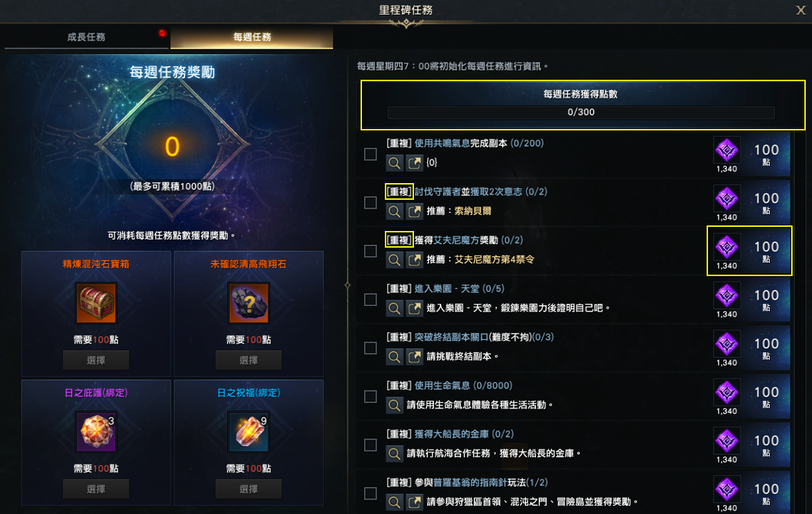Click 選擇 button under 日之祝福
The height and width of the screenshot is (514, 812).
point(248,488)
